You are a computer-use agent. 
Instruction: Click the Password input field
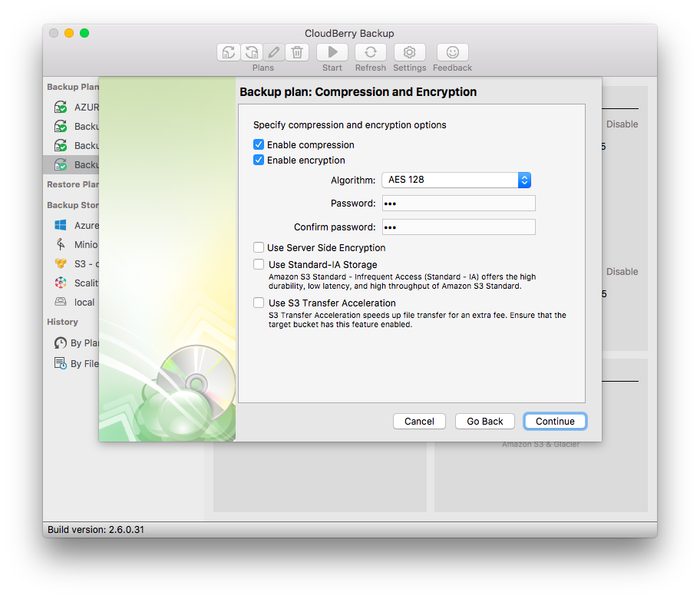tap(458, 204)
